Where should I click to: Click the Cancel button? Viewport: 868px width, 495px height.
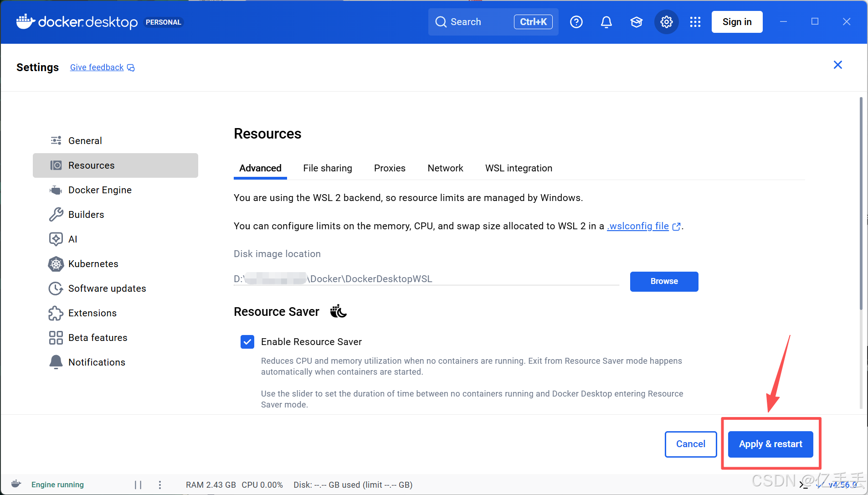(x=690, y=444)
